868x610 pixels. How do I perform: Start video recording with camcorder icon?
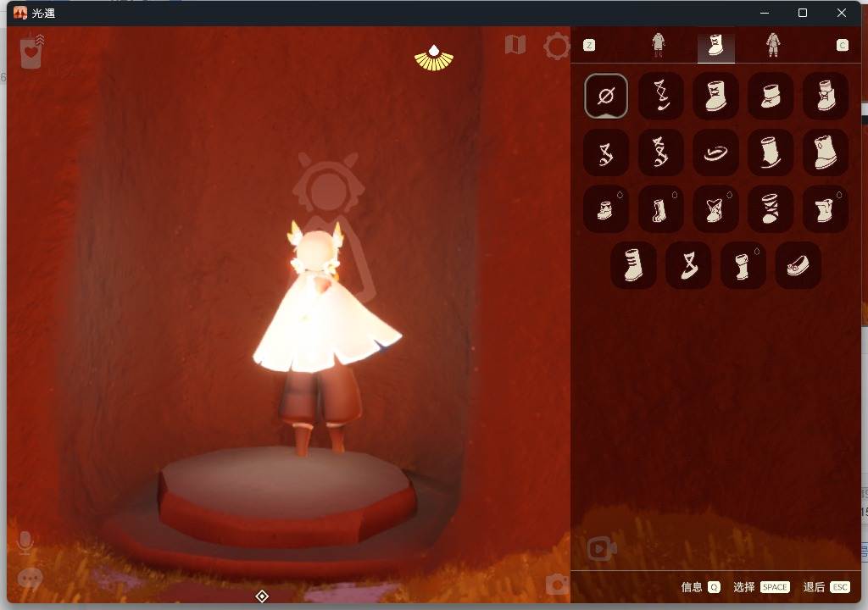click(601, 548)
